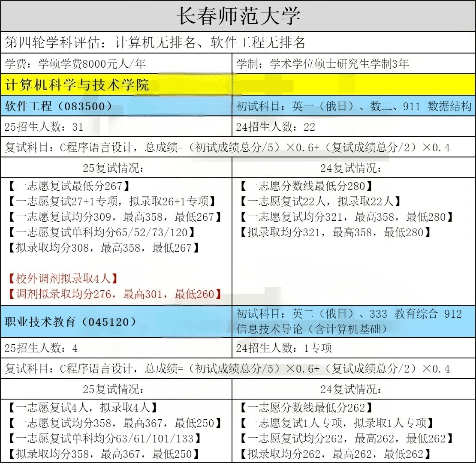Click the 24招生人数：22 cell
Viewport: 476px width, 463px height.
275,127
